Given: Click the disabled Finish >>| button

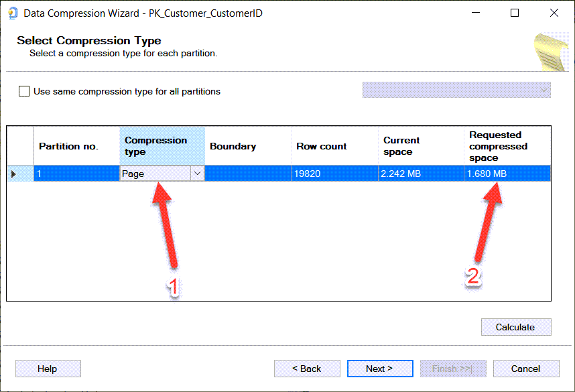Looking at the screenshot, I should coord(453,369).
